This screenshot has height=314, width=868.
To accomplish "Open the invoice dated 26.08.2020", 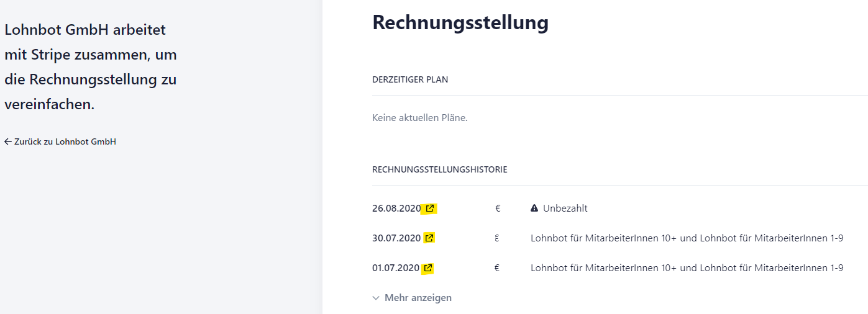I will coord(396,209).
